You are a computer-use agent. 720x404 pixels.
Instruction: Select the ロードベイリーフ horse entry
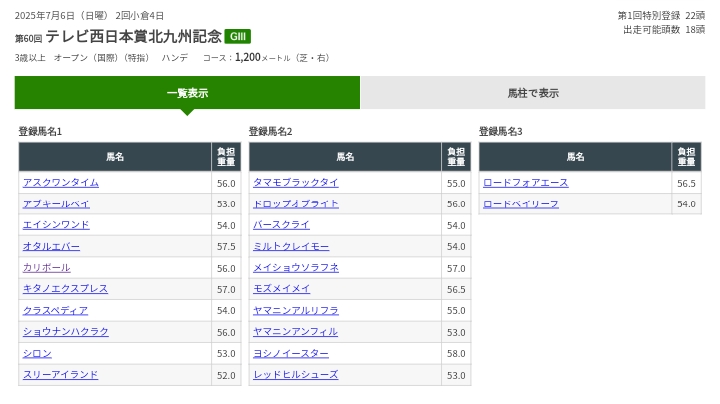521,204
